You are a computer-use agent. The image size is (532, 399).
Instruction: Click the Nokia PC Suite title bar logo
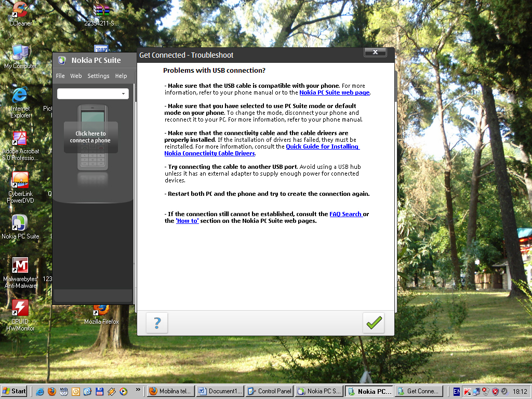(x=62, y=60)
